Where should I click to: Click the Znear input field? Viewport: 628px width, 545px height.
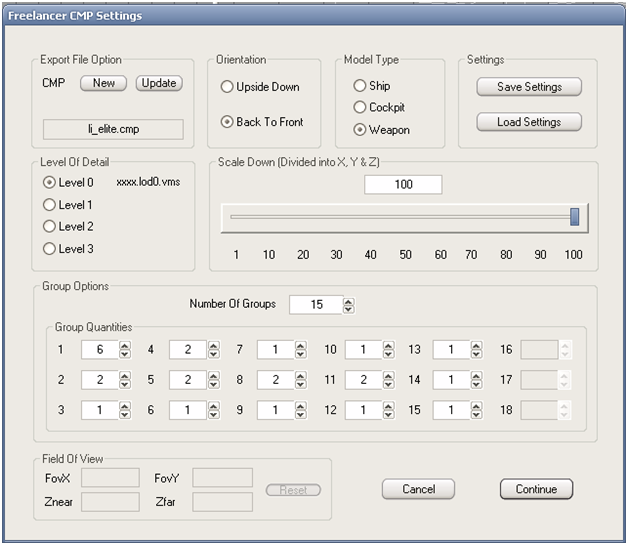point(110,502)
